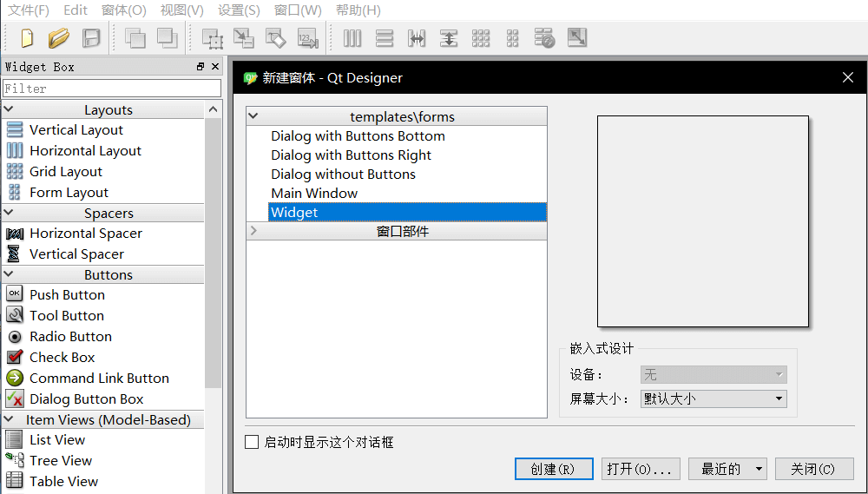This screenshot has width=868, height=494.
Task: Select the Edit Buddies mode icon
Action: pos(276,38)
